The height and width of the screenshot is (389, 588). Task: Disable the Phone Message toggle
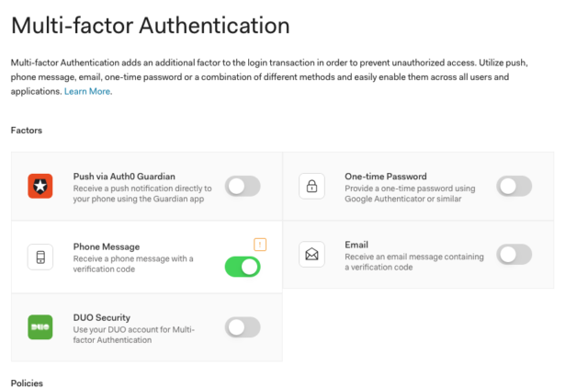[243, 267]
